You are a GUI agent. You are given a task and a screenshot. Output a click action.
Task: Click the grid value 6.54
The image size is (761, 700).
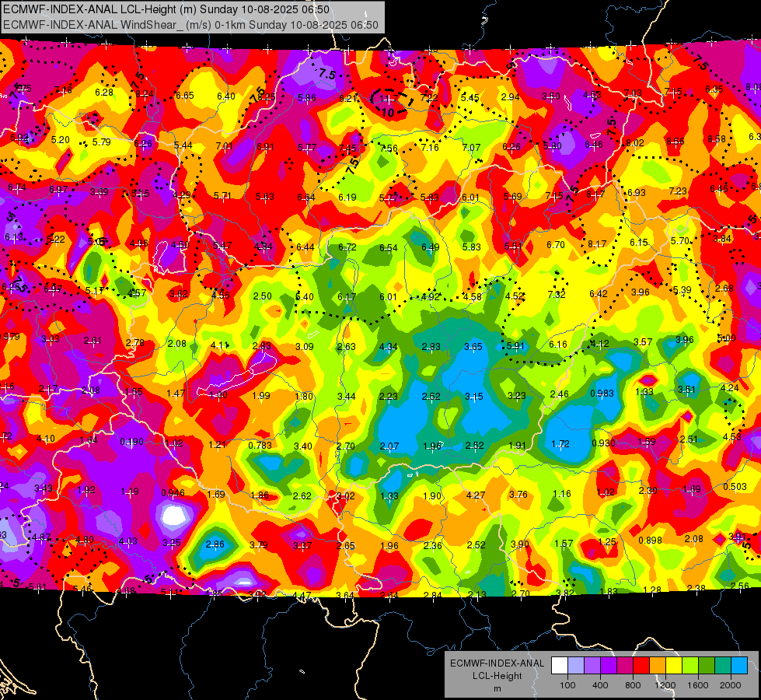click(388, 248)
